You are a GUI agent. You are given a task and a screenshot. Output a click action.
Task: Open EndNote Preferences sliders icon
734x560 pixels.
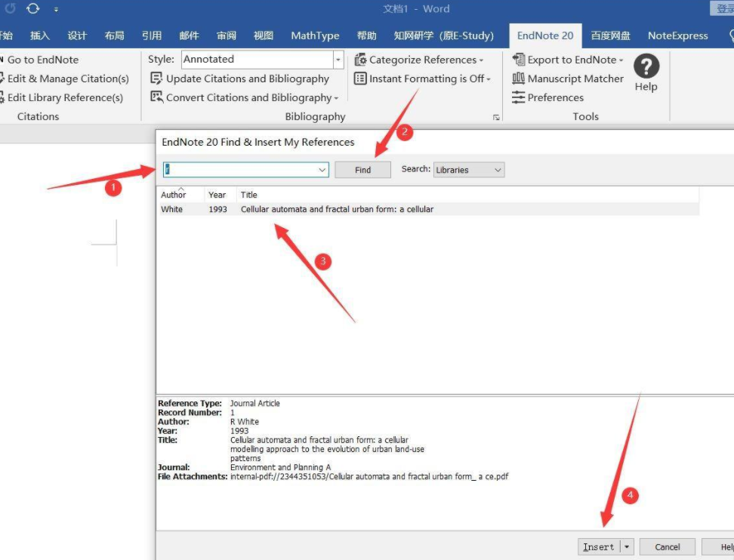click(x=518, y=97)
